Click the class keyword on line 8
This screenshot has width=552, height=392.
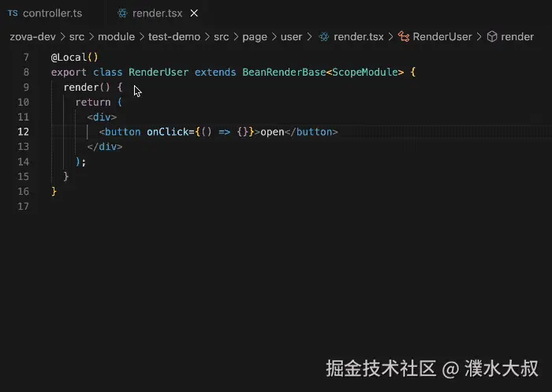point(108,73)
